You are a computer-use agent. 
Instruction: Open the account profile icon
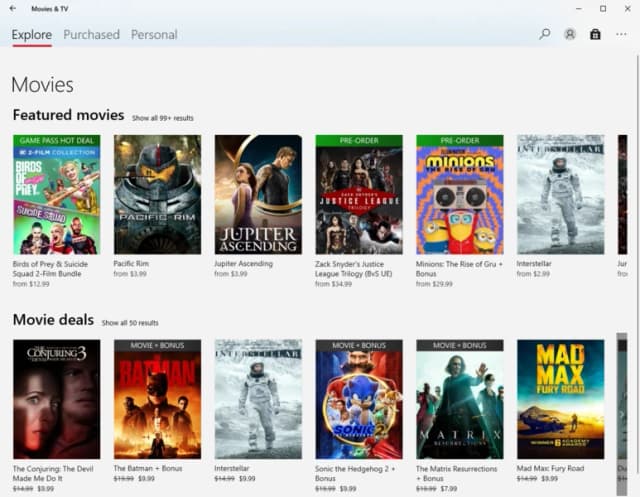click(570, 34)
